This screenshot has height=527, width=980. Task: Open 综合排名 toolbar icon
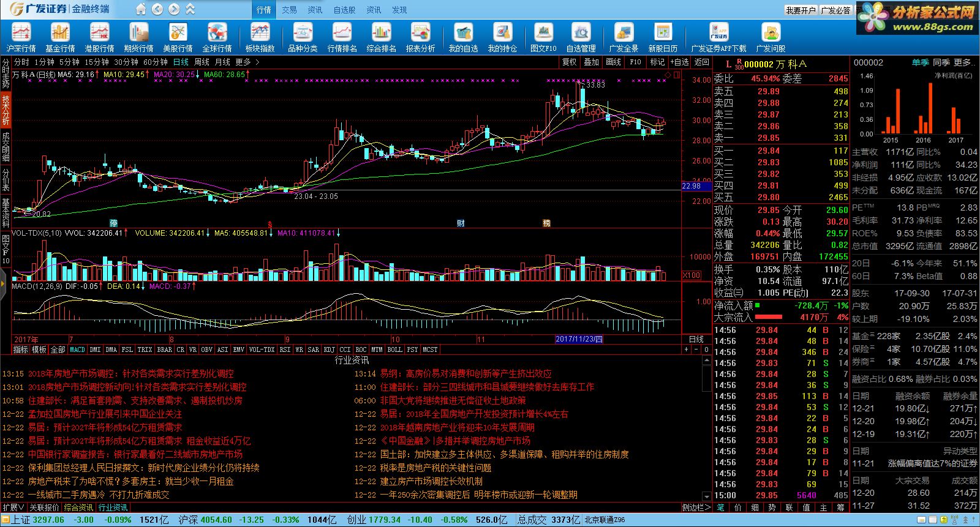pyautogui.click(x=381, y=38)
